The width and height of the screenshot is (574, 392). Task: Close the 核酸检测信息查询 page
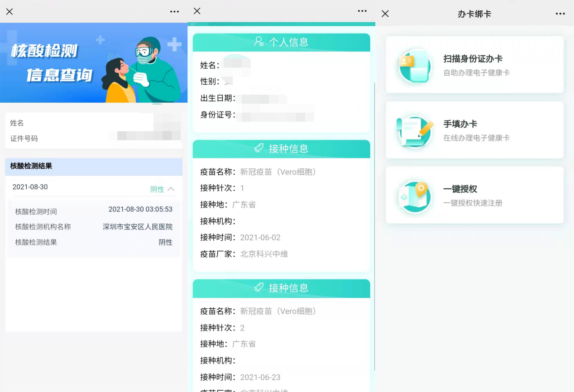10,12
